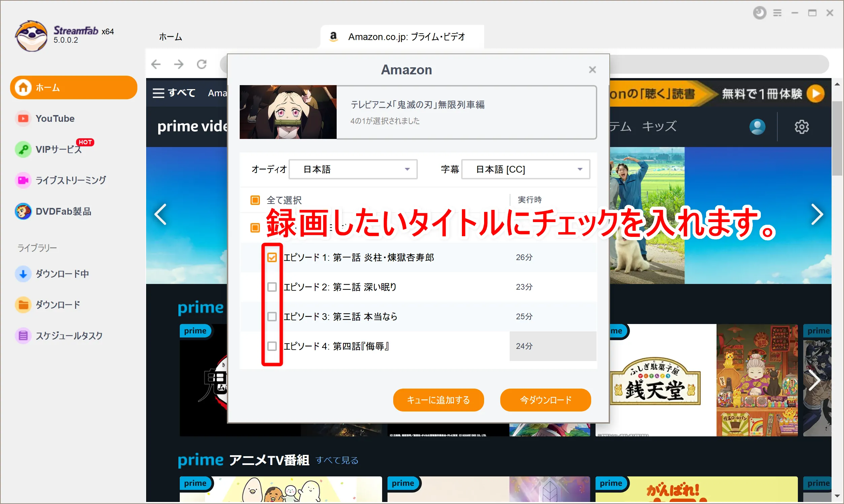Go back in the browser
This screenshot has width=844, height=504.
pos(156,64)
